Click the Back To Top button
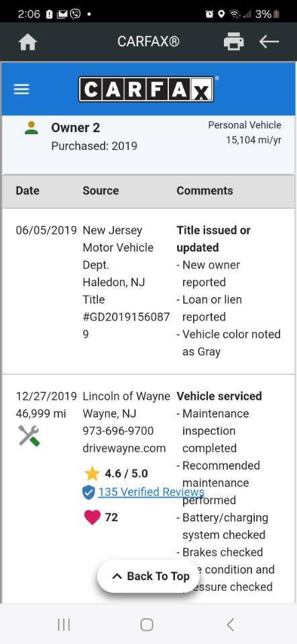The image size is (297, 644). (149, 576)
